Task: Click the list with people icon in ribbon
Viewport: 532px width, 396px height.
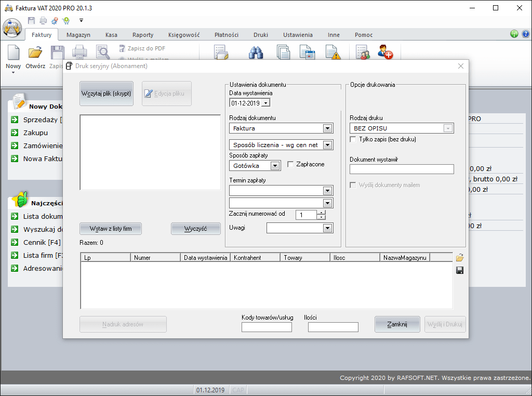Action: (363, 52)
